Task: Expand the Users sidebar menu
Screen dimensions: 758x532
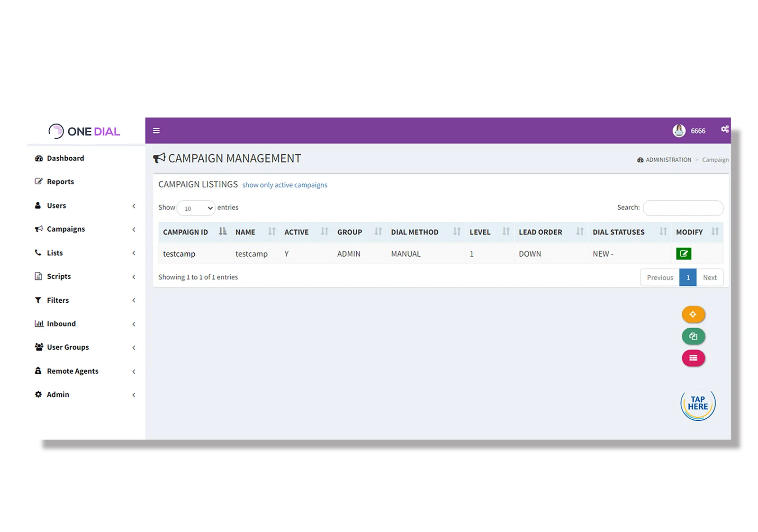Action: [x=56, y=205]
